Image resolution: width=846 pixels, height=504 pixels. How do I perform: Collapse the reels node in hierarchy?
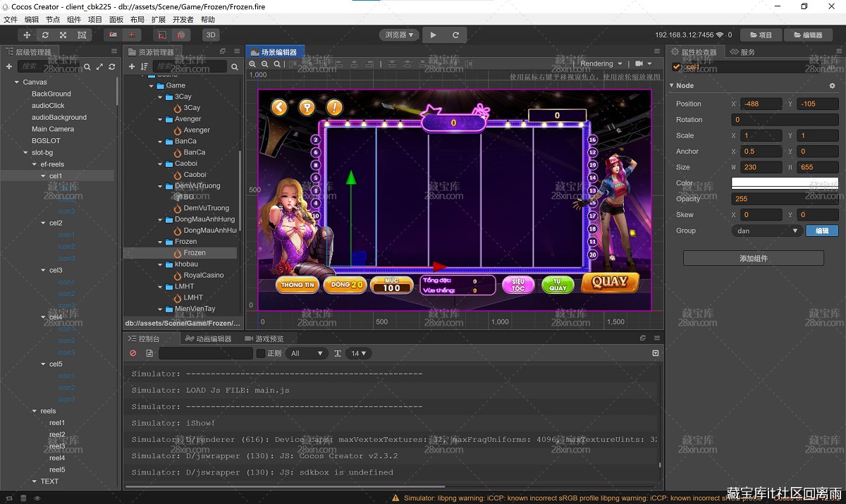34,411
